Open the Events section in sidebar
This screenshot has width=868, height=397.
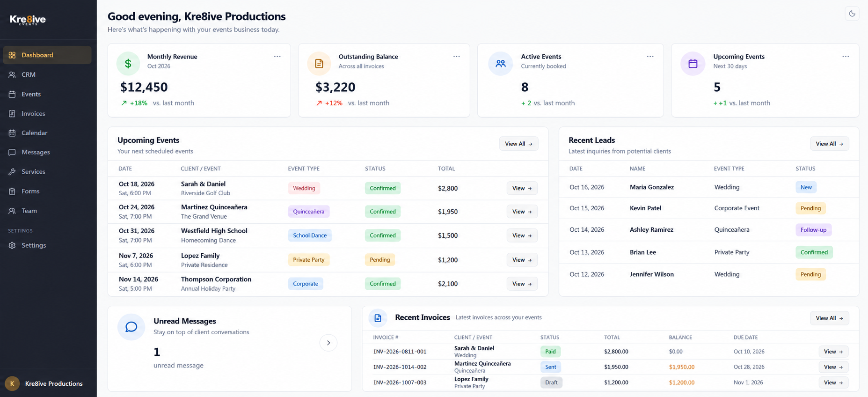coord(47,94)
